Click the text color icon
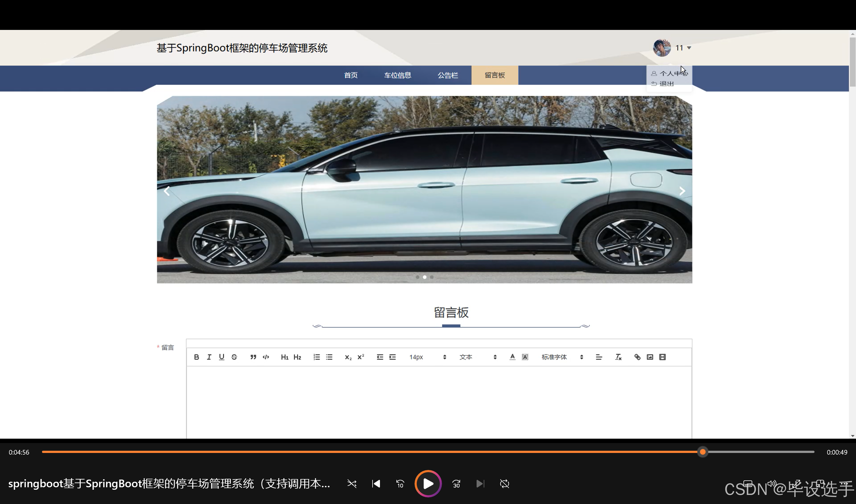Screen dimensions: 856x504 tap(512, 357)
